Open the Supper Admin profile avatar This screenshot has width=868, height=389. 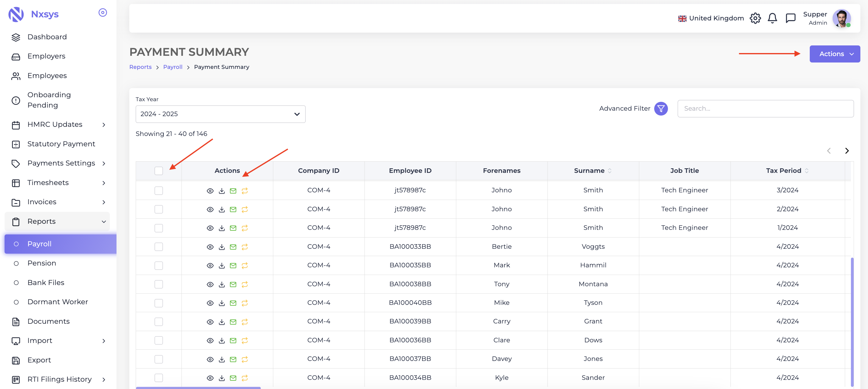click(x=842, y=18)
